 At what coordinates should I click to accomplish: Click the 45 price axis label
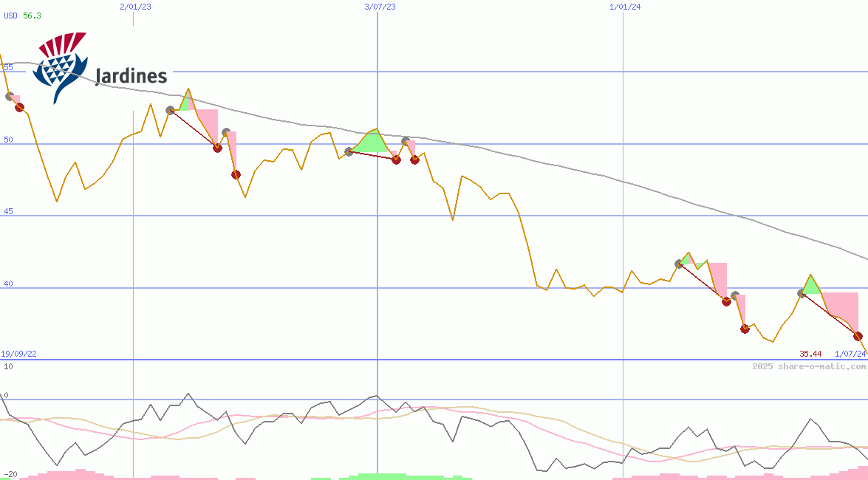tap(8, 211)
